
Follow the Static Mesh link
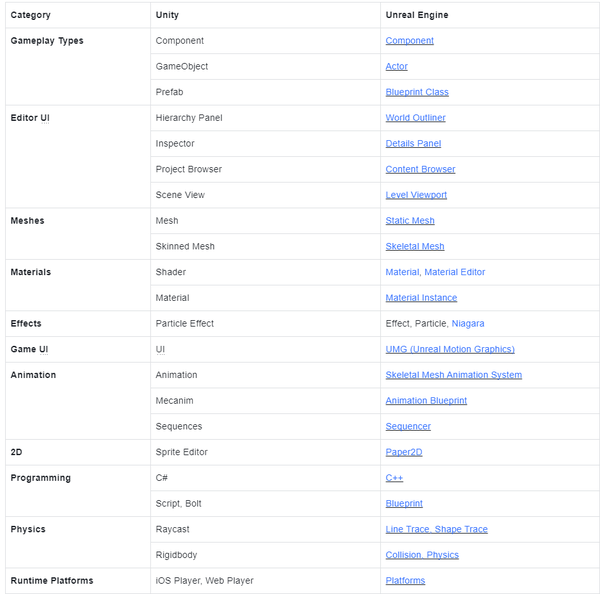(410, 221)
